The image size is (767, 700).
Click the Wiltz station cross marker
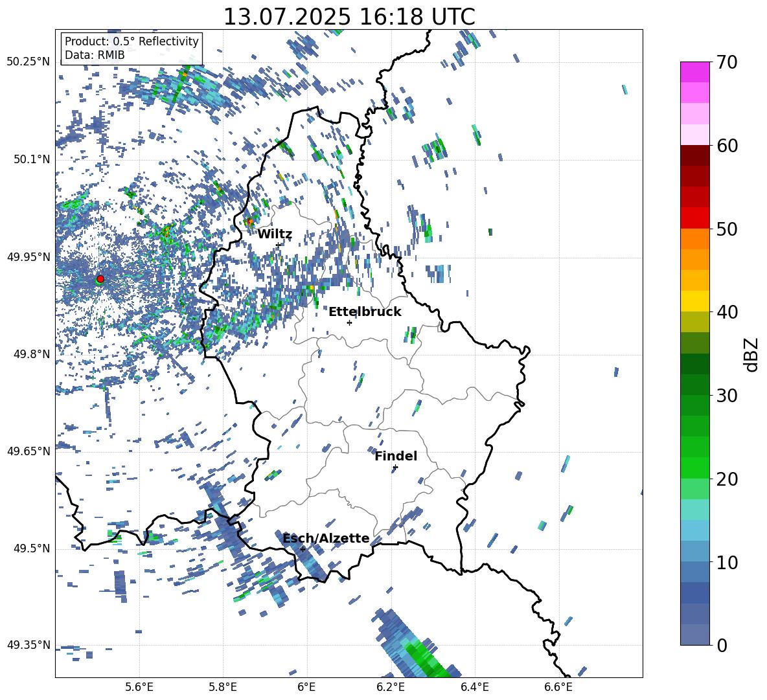(x=278, y=245)
